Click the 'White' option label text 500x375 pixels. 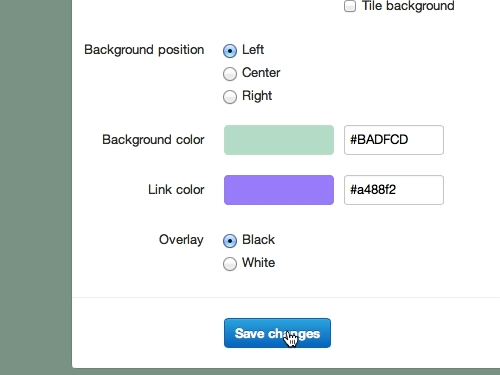258,263
